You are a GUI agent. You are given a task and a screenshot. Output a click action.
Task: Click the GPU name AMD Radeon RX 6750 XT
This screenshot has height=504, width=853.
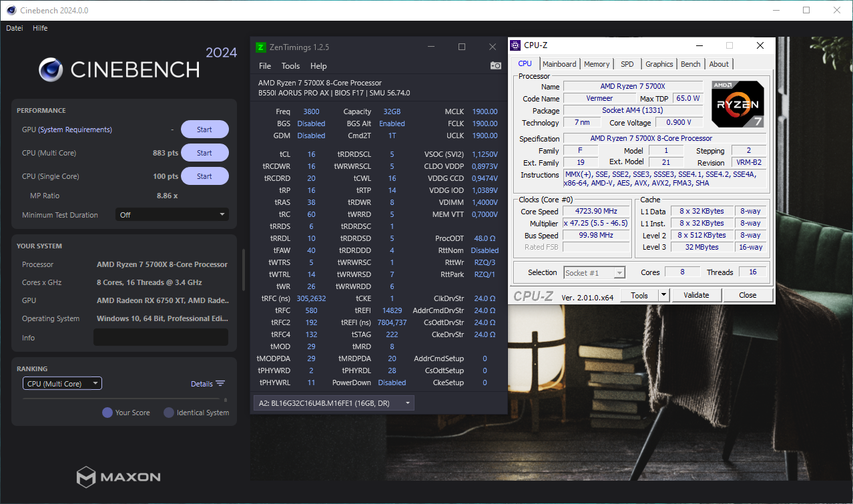click(162, 300)
